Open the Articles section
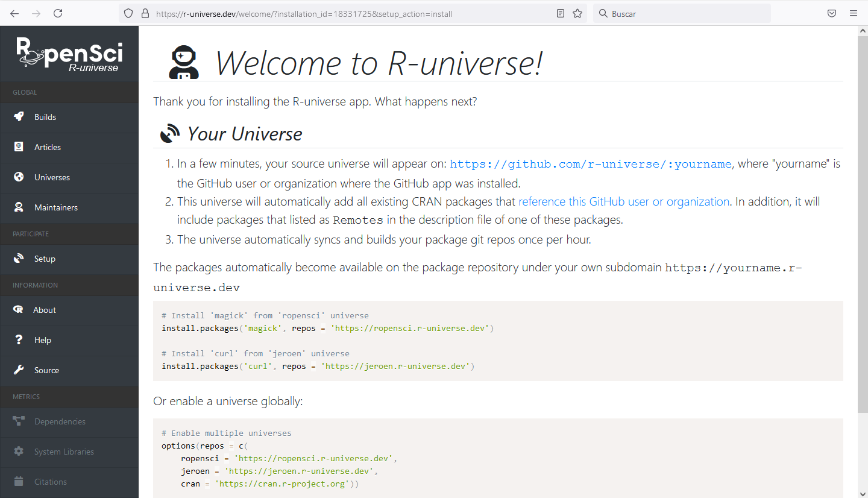The height and width of the screenshot is (498, 868). (x=47, y=147)
